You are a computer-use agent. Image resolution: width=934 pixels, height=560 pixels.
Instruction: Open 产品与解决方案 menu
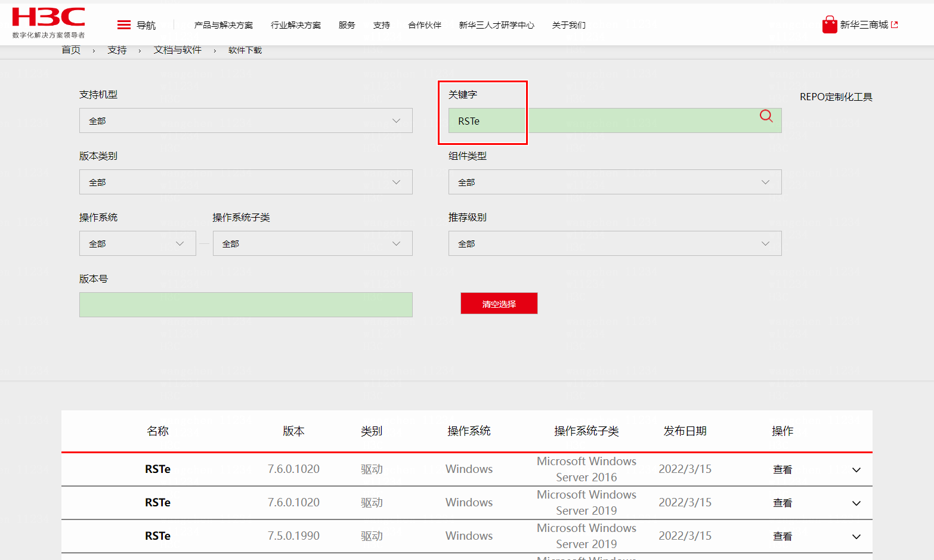point(223,25)
